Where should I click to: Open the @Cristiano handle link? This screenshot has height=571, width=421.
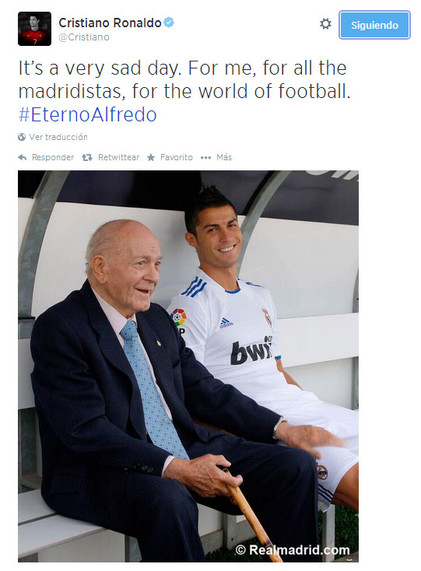point(84,37)
